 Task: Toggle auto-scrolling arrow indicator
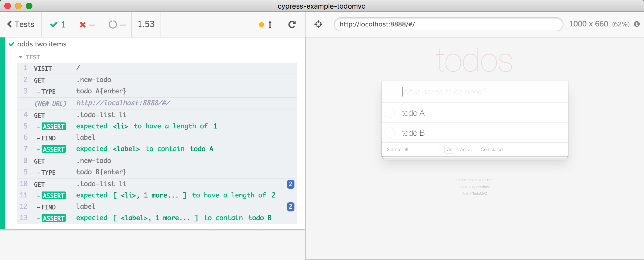[270, 25]
